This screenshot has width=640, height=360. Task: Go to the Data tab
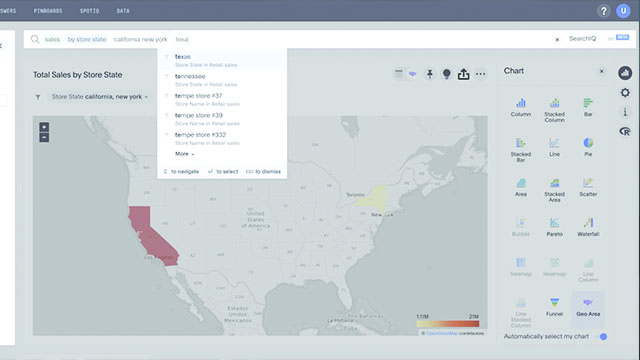point(123,11)
